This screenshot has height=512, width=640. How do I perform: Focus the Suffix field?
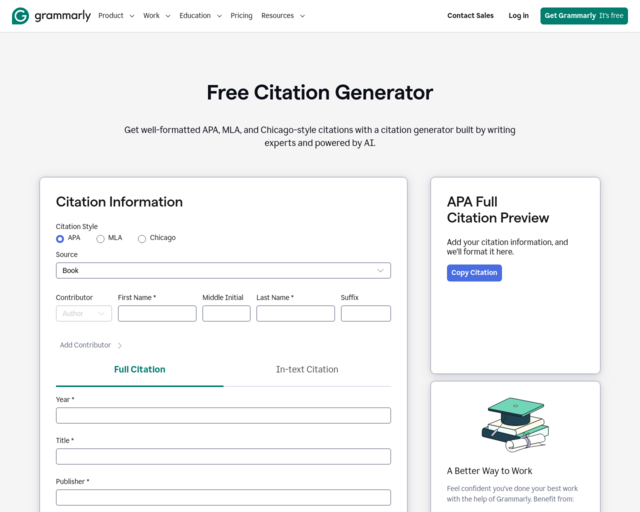point(366,314)
